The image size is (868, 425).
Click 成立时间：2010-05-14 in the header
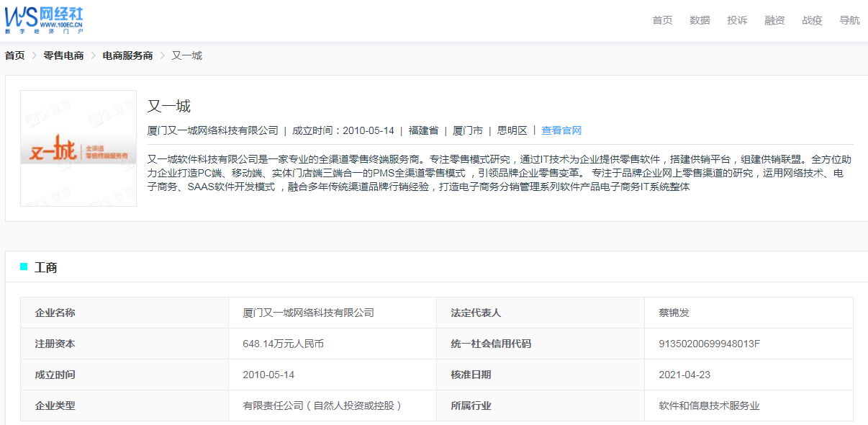(x=343, y=130)
